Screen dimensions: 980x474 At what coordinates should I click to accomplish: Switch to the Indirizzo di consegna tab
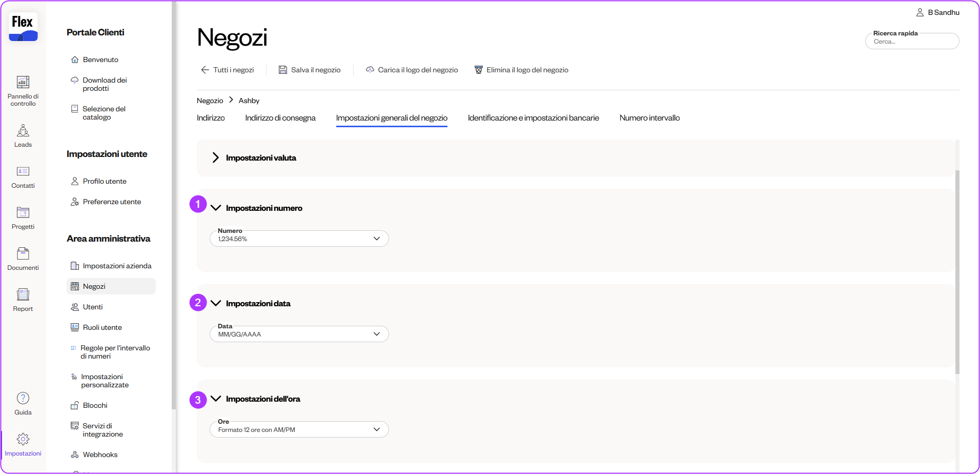(280, 118)
